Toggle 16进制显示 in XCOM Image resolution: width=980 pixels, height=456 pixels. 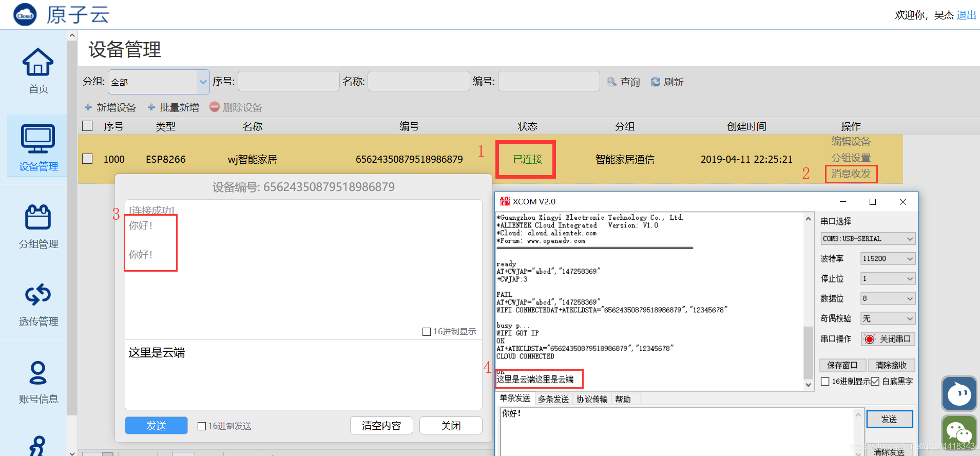point(825,382)
